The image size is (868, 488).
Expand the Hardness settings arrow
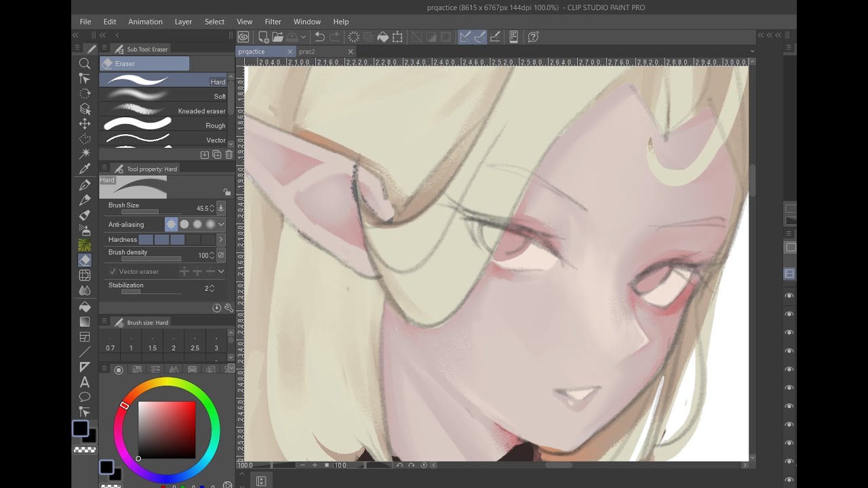220,239
